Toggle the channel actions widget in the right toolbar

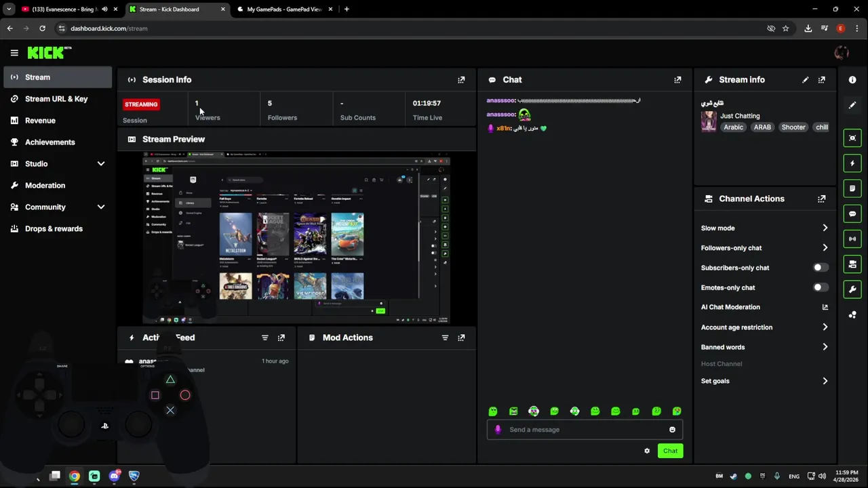click(852, 264)
